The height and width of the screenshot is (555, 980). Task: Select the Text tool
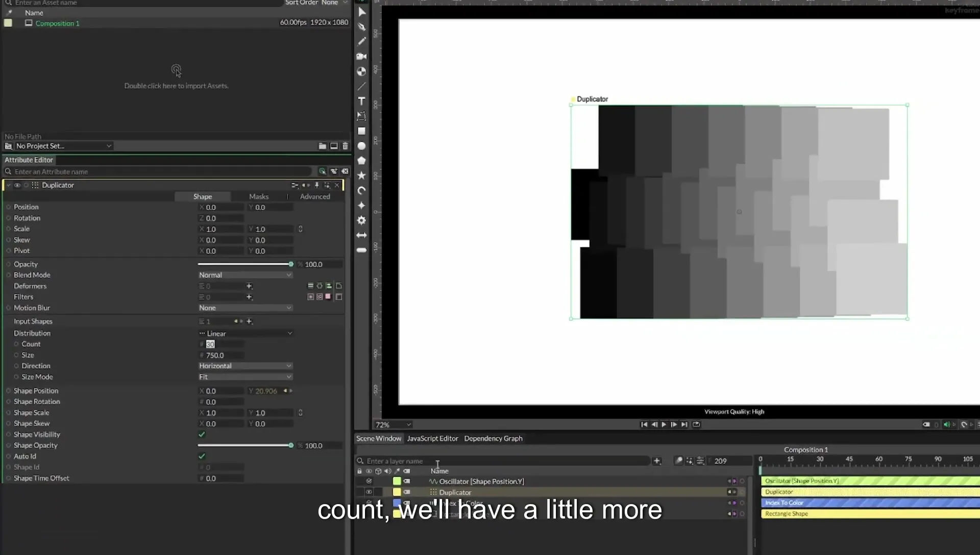tap(362, 101)
